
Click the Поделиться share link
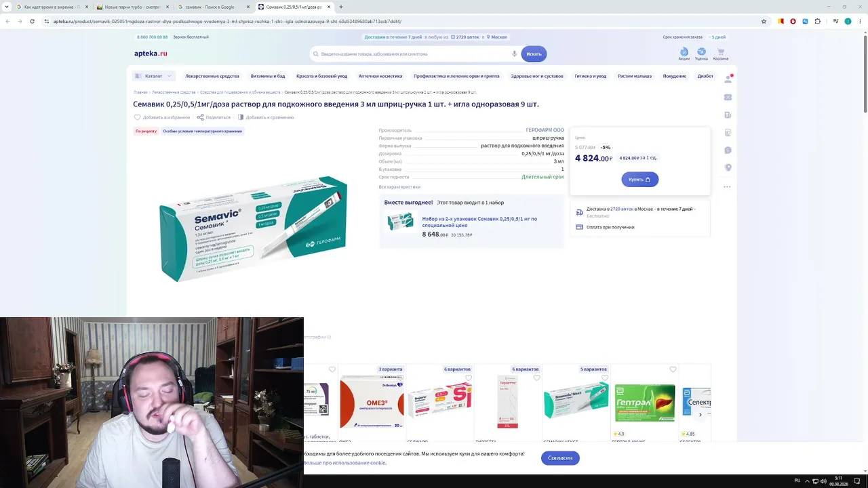(x=218, y=117)
